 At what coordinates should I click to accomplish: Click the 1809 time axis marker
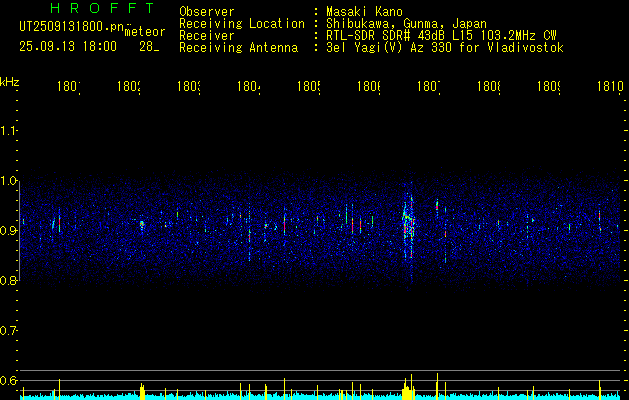click(x=549, y=86)
